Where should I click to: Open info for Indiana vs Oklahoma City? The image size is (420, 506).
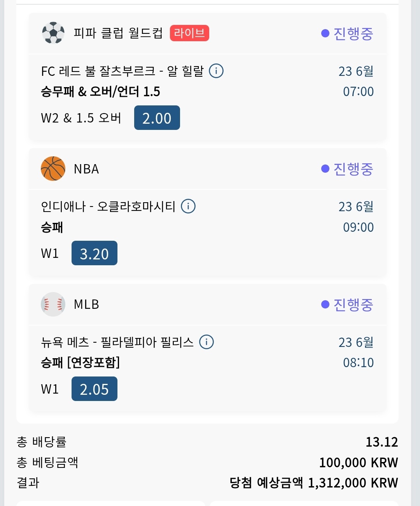[188, 206]
